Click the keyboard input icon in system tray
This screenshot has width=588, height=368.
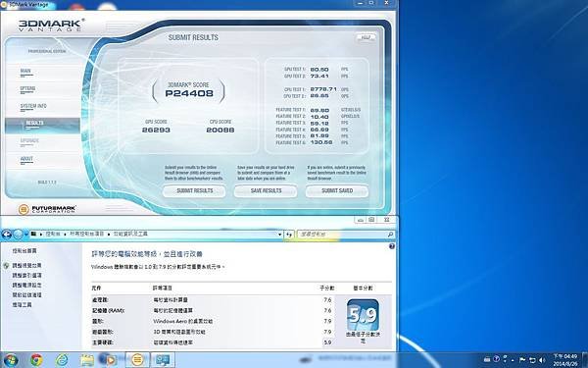click(487, 360)
